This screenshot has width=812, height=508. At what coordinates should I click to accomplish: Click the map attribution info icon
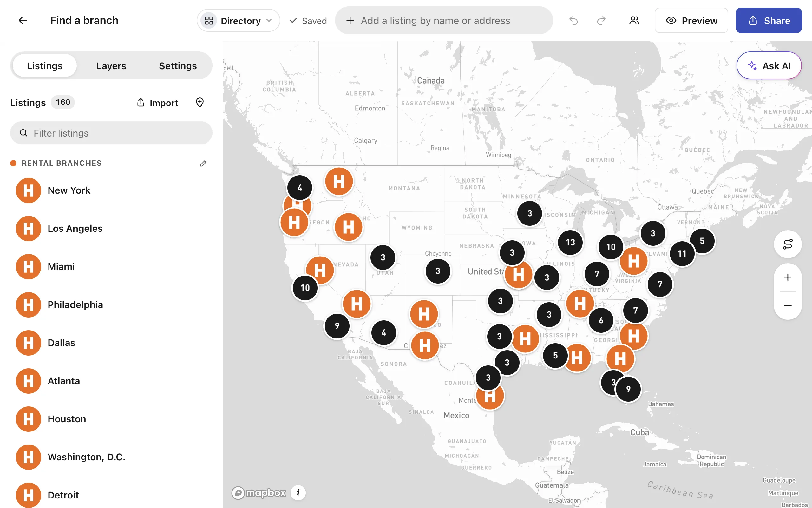(x=298, y=493)
